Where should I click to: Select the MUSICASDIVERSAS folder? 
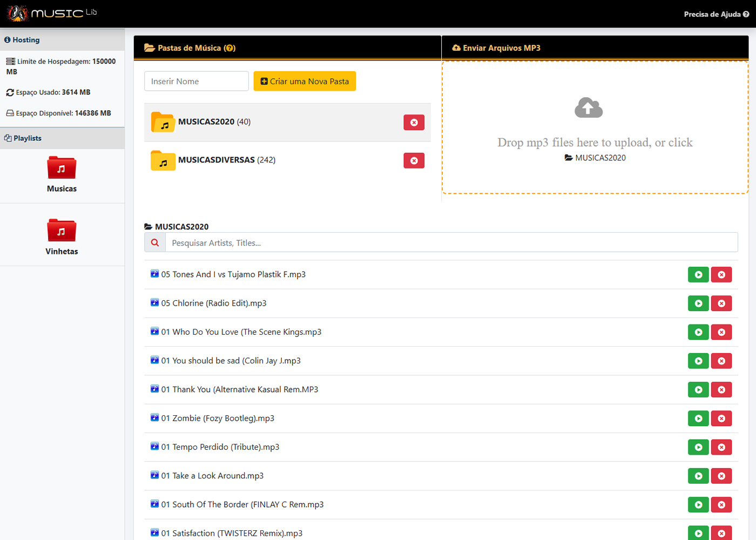coord(226,160)
